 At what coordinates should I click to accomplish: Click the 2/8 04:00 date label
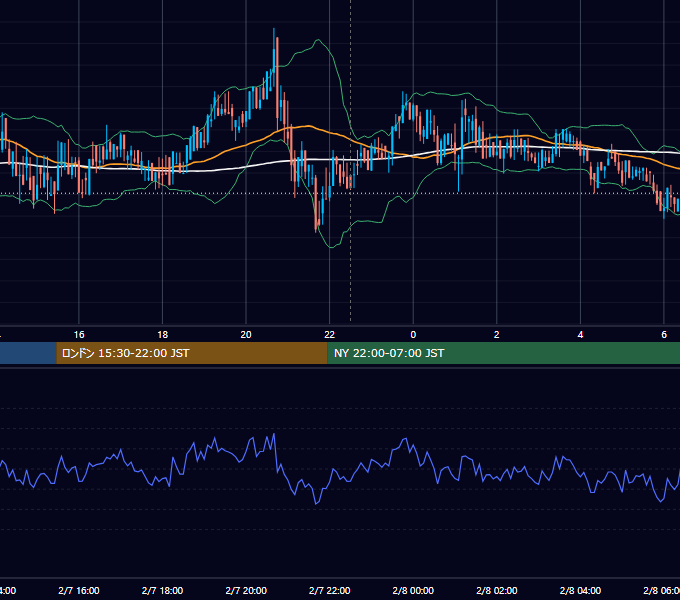(x=580, y=591)
